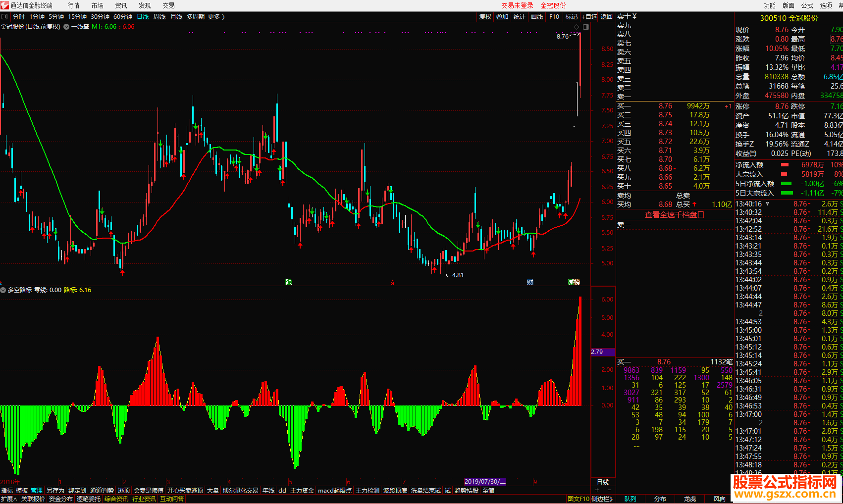Select 月线 monthly period tab
The width and height of the screenshot is (843, 504).
[176, 17]
